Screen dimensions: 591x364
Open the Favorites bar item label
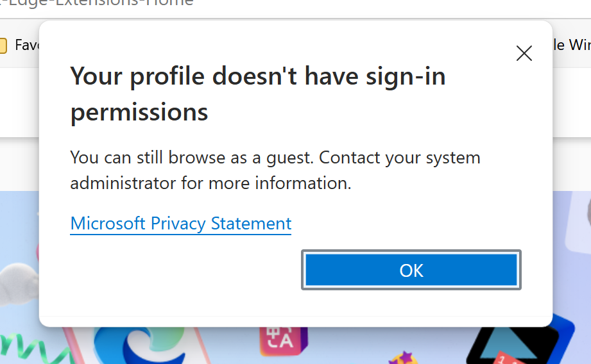pyautogui.click(x=27, y=45)
